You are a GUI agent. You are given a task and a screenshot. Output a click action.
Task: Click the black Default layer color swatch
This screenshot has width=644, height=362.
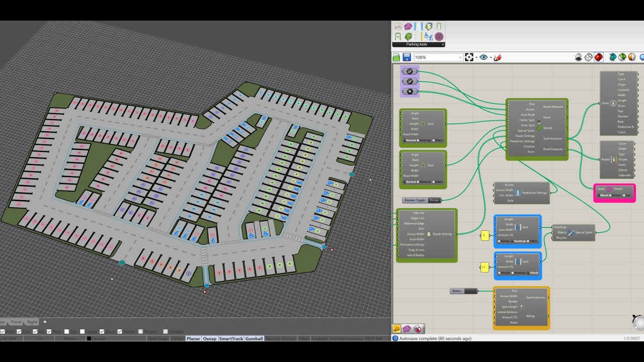click(89, 339)
